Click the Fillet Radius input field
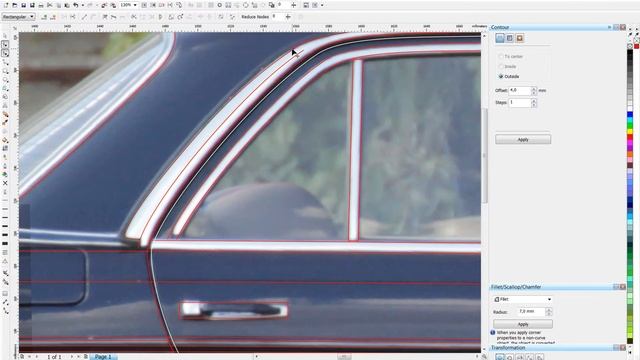 pos(531,312)
